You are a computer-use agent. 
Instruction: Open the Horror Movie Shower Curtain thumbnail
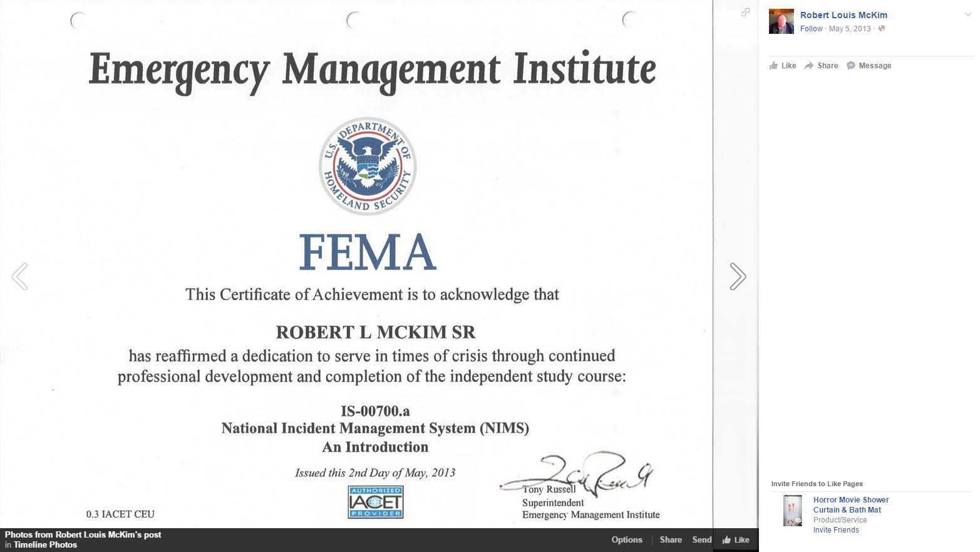(x=792, y=511)
